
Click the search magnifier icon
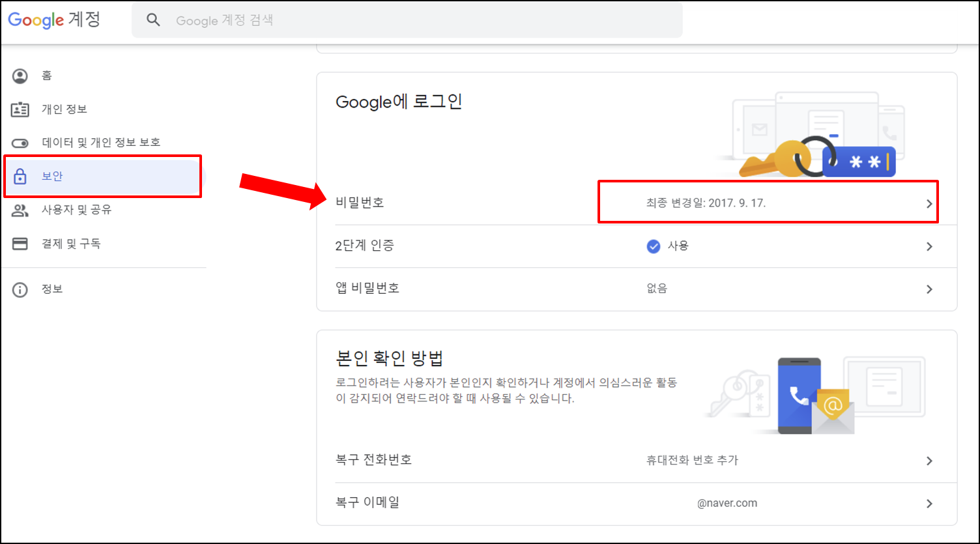(x=153, y=20)
